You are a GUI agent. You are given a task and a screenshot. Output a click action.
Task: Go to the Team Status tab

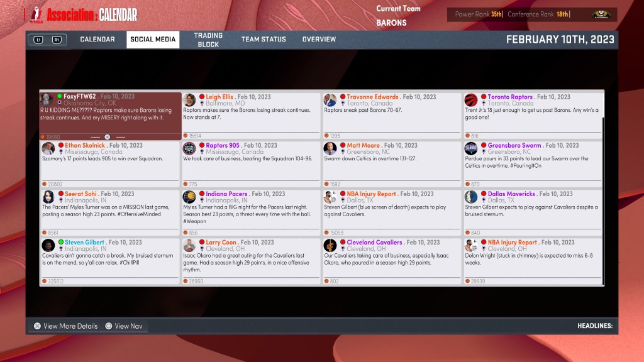(x=264, y=40)
